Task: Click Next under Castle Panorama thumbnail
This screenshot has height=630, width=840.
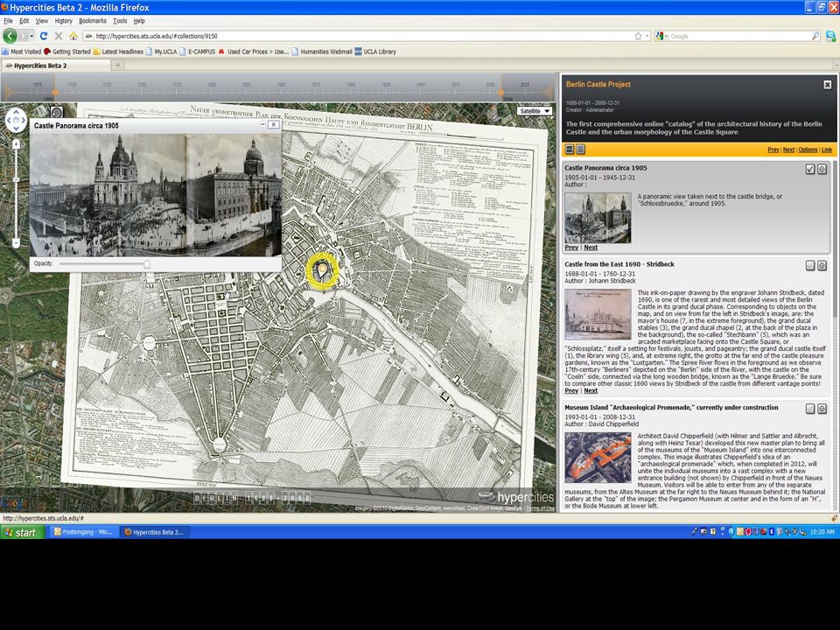Action: coord(591,248)
